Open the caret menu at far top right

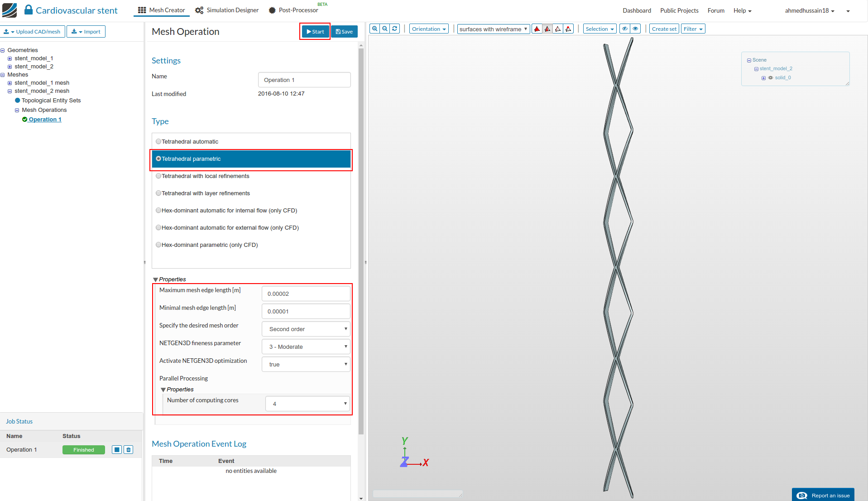(x=848, y=11)
